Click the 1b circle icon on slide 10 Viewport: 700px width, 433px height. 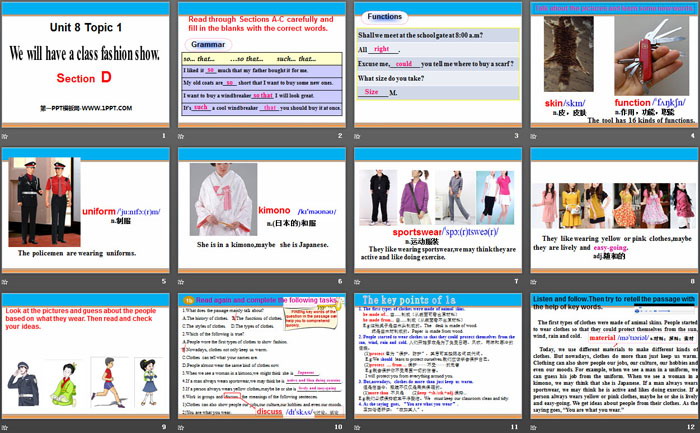[x=187, y=300]
